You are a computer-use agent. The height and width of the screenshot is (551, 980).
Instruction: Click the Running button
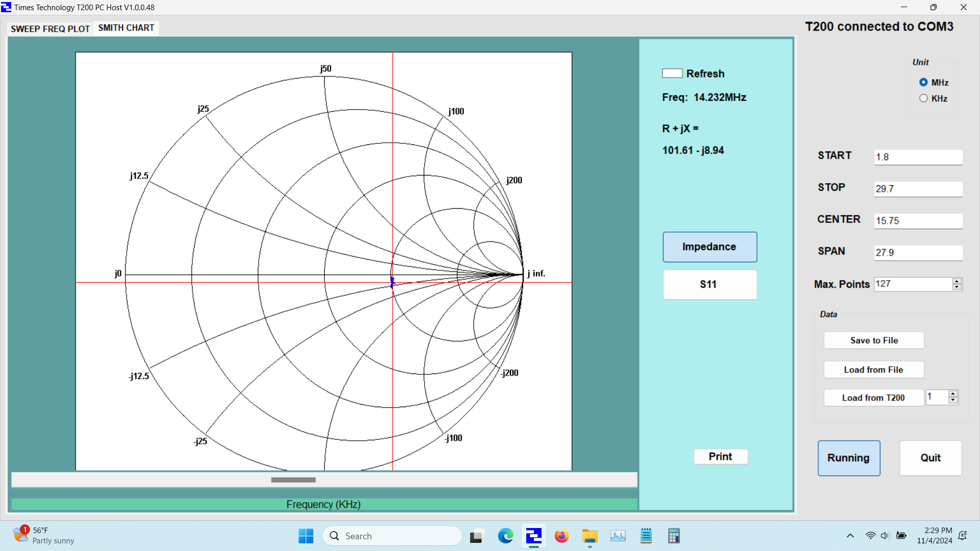point(849,458)
